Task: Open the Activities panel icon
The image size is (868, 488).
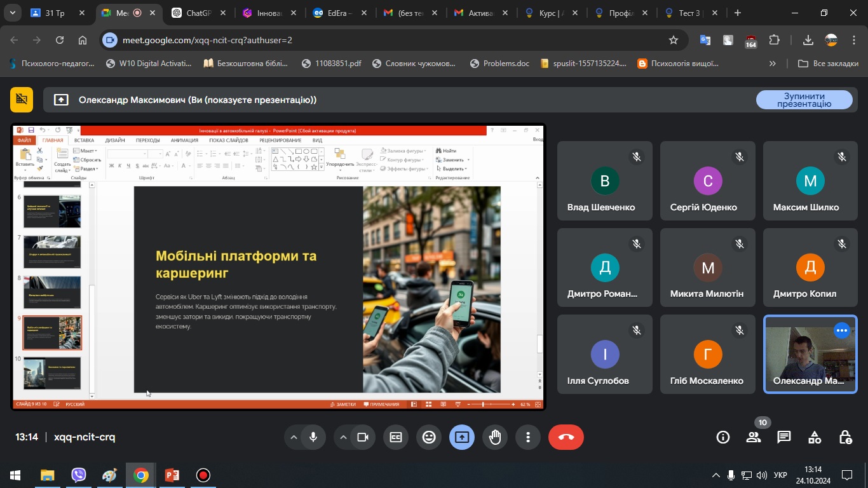Action: click(x=815, y=437)
